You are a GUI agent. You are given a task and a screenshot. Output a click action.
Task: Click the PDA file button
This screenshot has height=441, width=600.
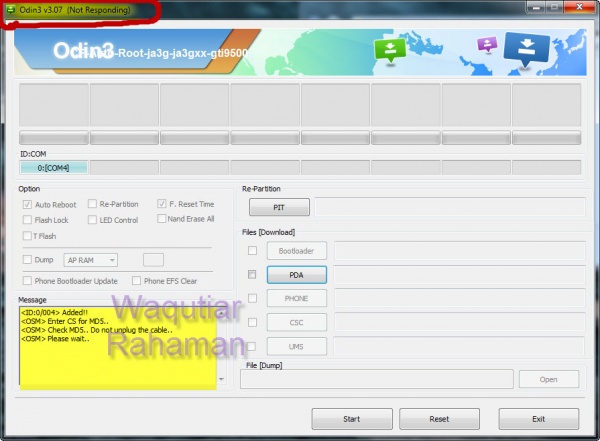tap(297, 275)
